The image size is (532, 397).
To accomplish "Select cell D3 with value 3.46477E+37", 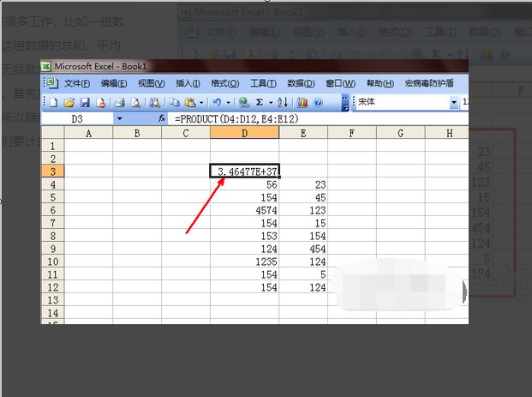I will [x=244, y=171].
